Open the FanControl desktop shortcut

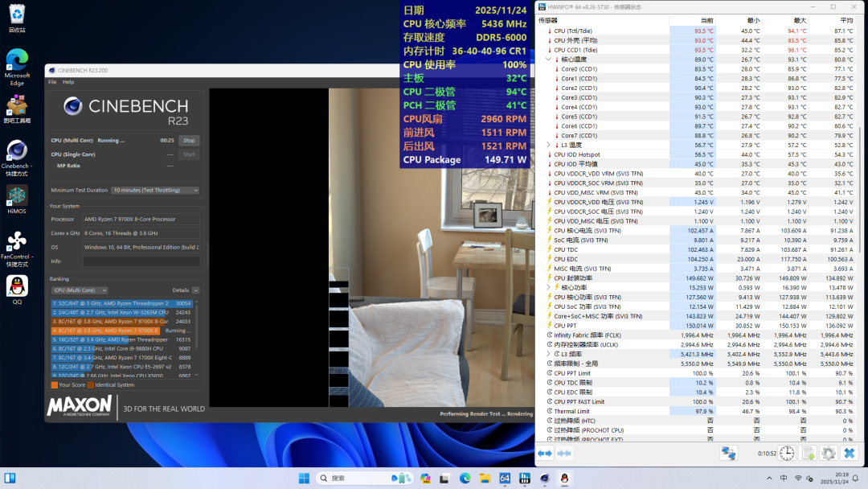(17, 249)
